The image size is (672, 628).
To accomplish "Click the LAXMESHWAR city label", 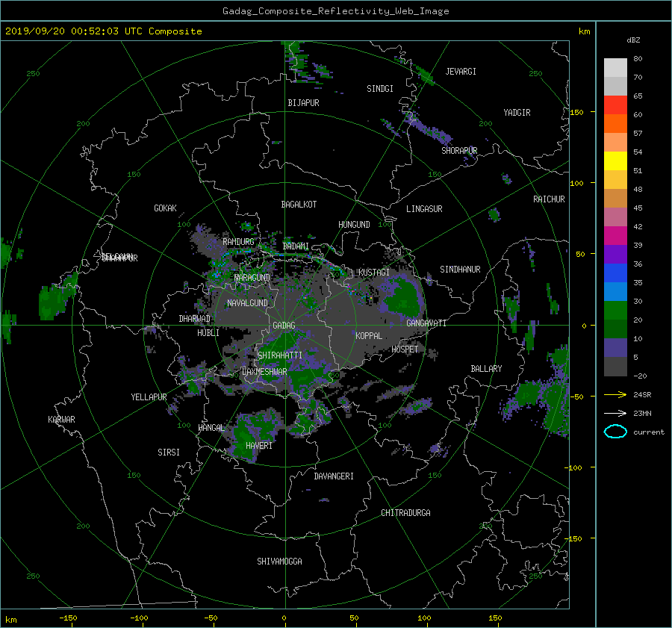I will click(x=264, y=372).
